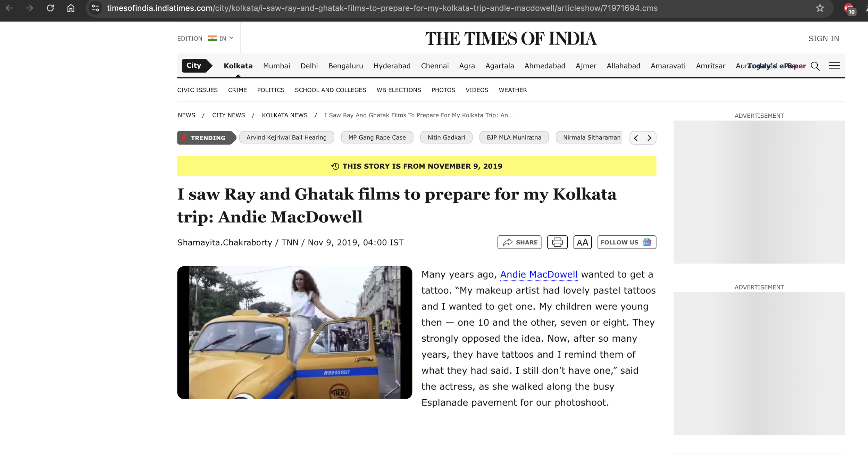Open Weather section
Image resolution: width=868 pixels, height=458 pixels.
[x=513, y=90]
